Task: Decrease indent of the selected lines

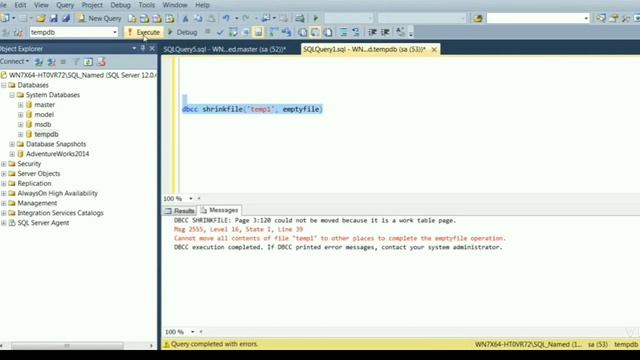Action: [x=372, y=32]
